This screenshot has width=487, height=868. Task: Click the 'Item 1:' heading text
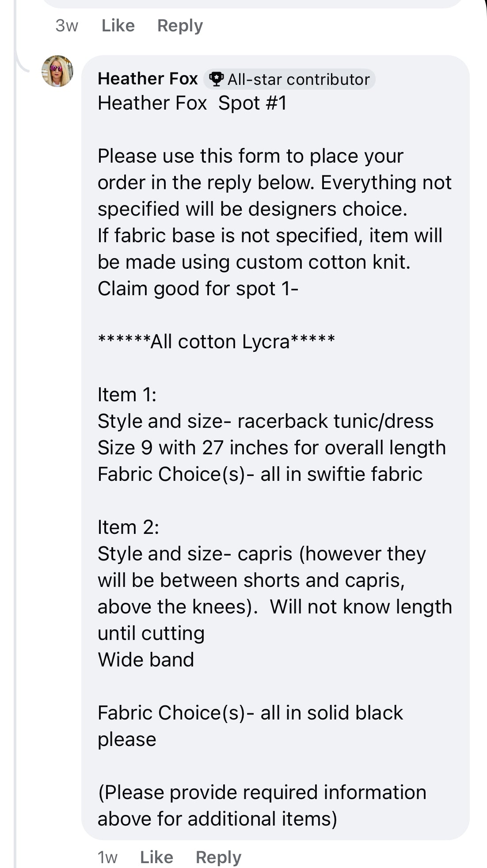click(x=127, y=395)
